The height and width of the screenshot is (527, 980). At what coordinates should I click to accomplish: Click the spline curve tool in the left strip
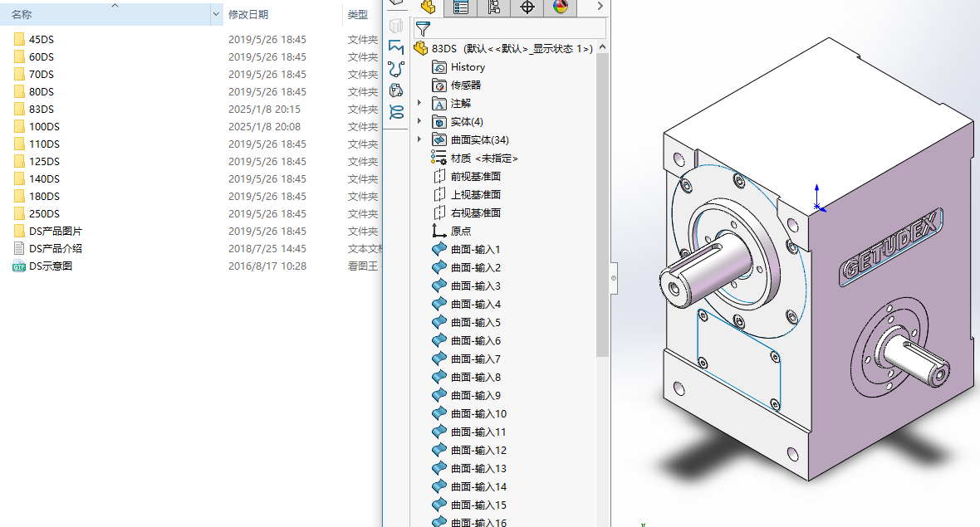395,69
